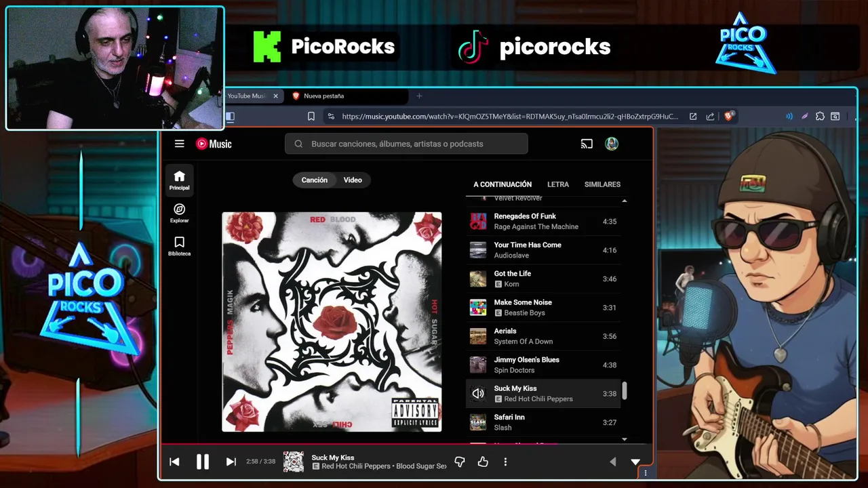The image size is (868, 488).
Task: Open a new browser tab with plus
Action: pos(419,96)
